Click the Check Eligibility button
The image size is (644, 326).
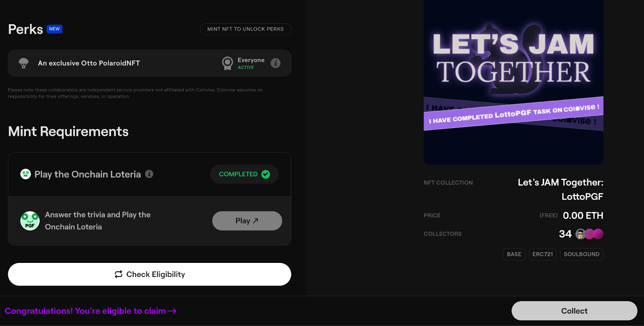149,274
